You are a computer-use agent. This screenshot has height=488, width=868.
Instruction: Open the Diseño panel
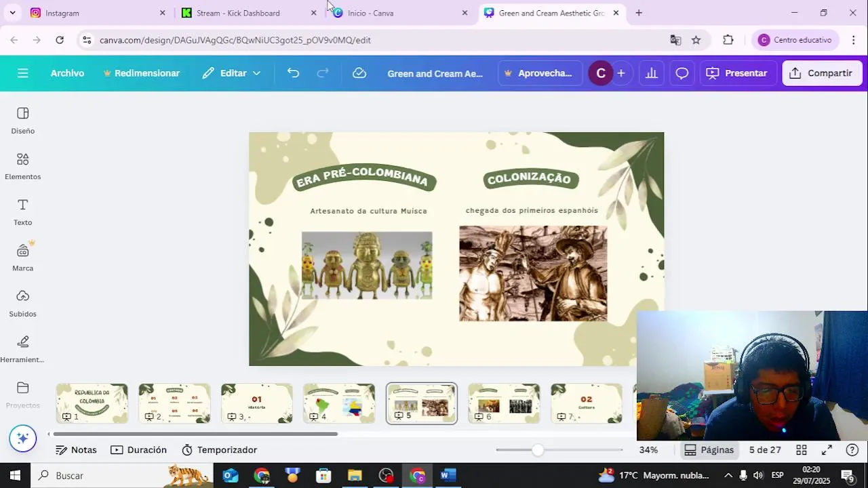point(22,121)
